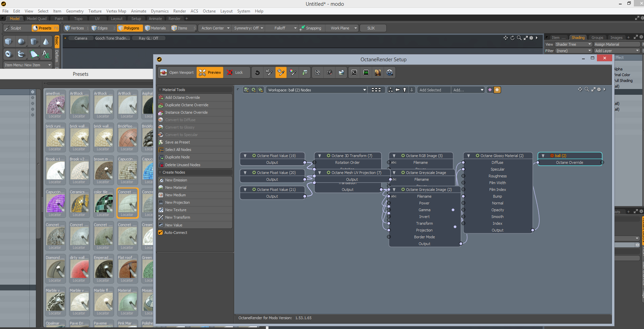Click the green CUDA chip icon

pos(366,72)
